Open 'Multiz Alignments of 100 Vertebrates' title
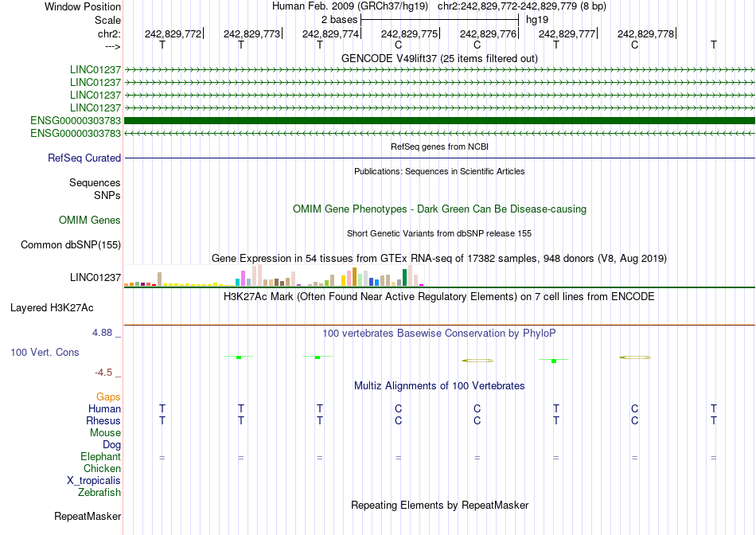The image size is (756, 535). point(439,385)
